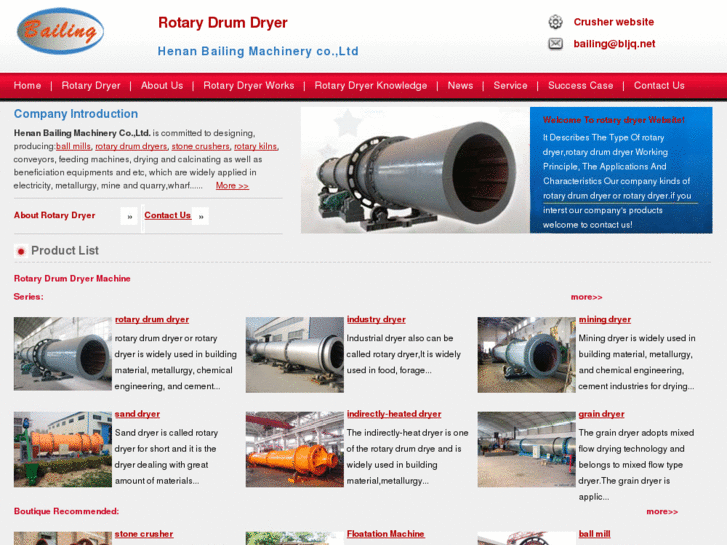Click the Company Introduction heading
Viewport: 727px width, 545px height.
(x=76, y=114)
